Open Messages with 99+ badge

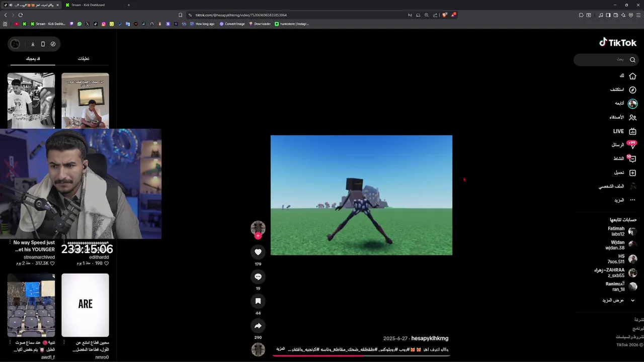[x=632, y=145]
